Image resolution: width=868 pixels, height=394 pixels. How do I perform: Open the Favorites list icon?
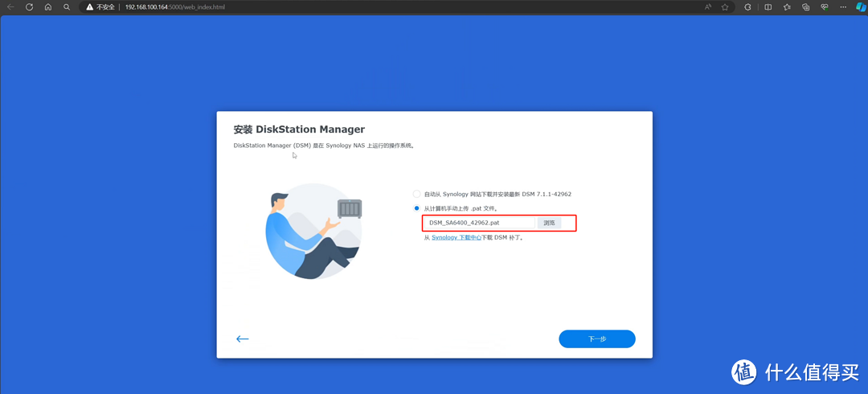[787, 7]
